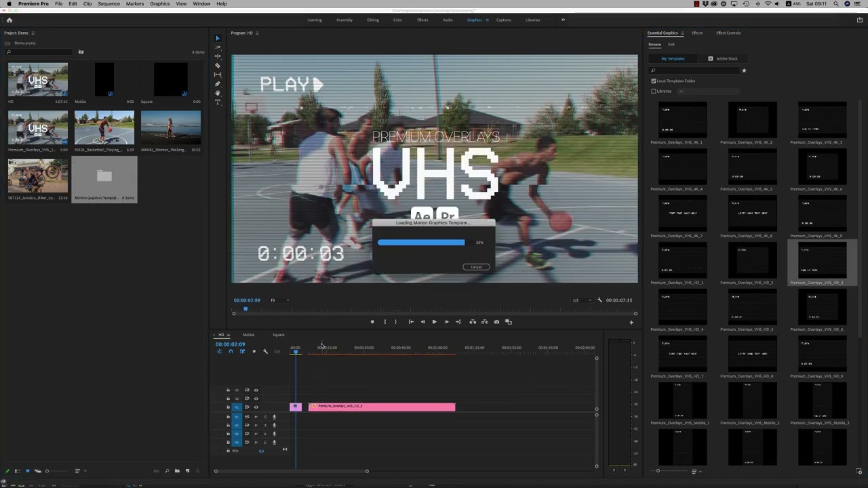The width and height of the screenshot is (868, 488).
Task: Click My Templates button
Action: tap(673, 58)
